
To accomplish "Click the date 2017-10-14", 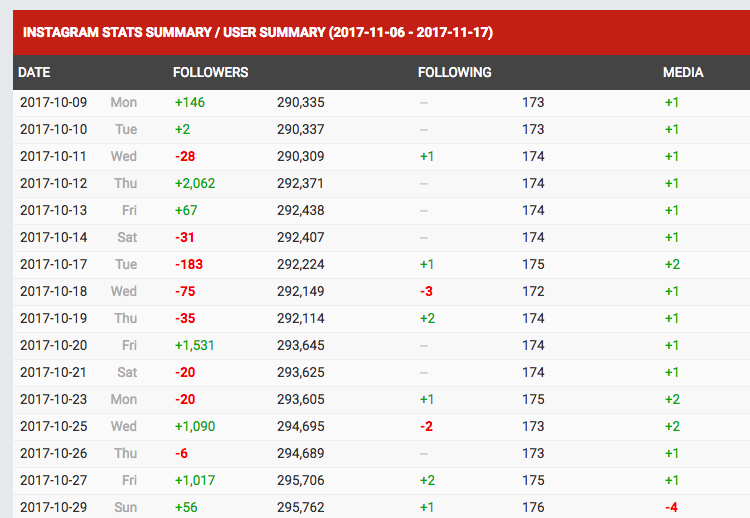I will (x=54, y=237).
